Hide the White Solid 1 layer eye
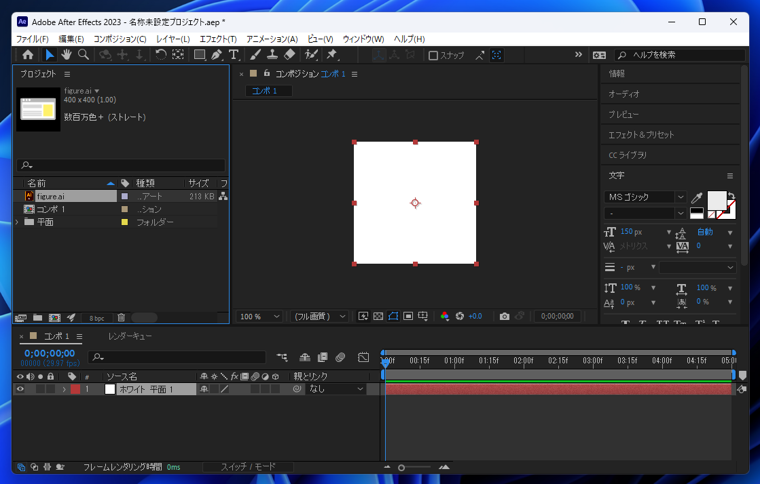 [x=20, y=389]
